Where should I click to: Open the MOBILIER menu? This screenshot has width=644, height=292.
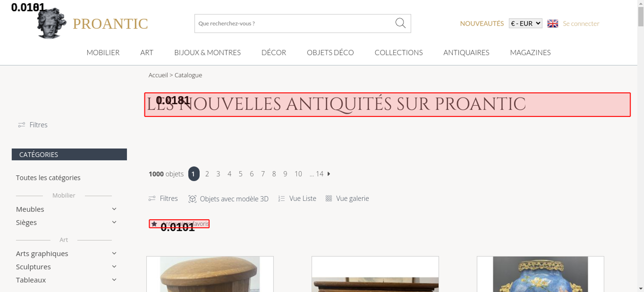tap(103, 52)
